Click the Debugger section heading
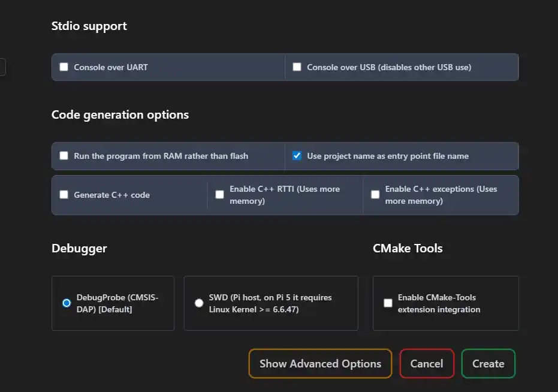The image size is (558, 392). click(x=79, y=248)
